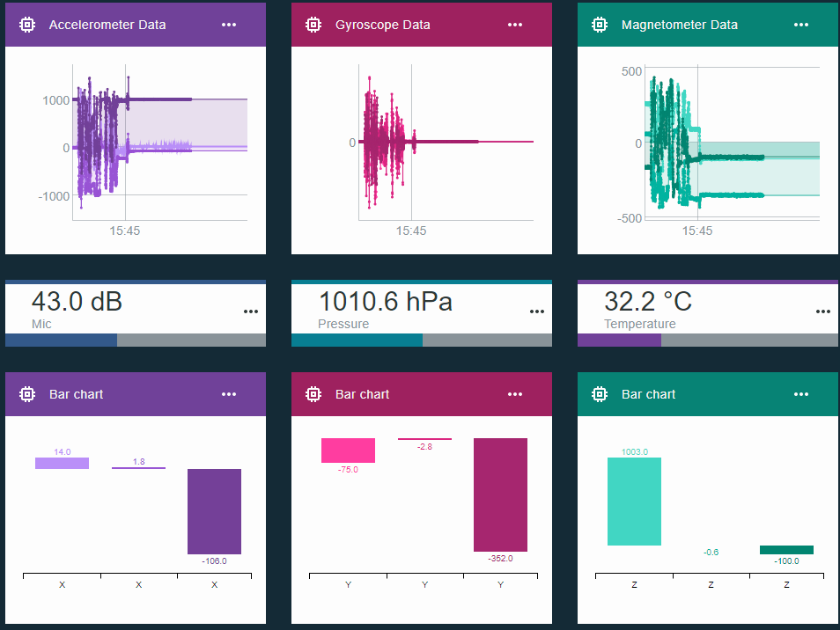Screen dimensions: 840x630
Task: Open green Z Bar chart menu
Action: [x=801, y=394]
